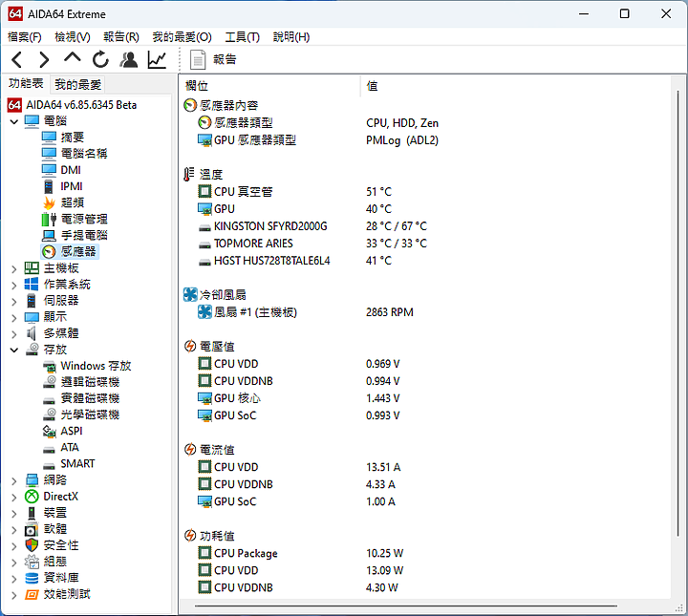Select AIDA64 v6.85.6345 Beta root item
Screen dimensions: 688x616
81,105
